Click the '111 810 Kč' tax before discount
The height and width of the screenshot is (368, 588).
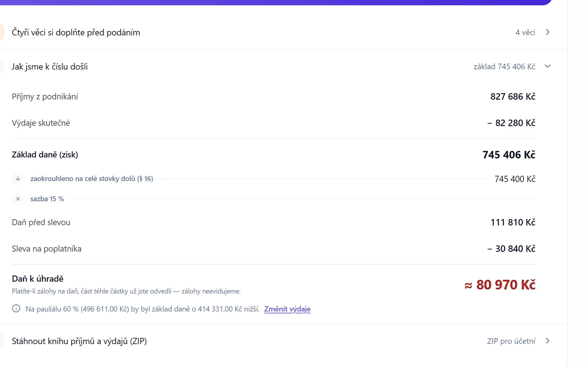[513, 222]
